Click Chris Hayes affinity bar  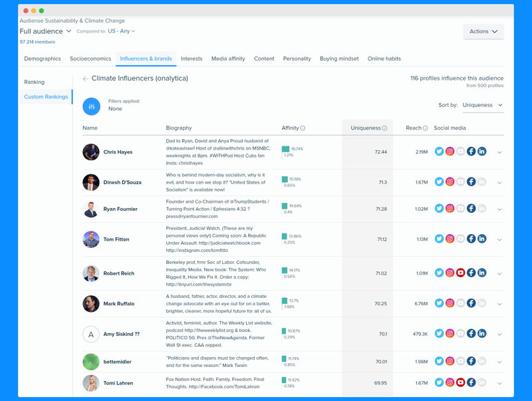pyautogui.click(x=286, y=149)
